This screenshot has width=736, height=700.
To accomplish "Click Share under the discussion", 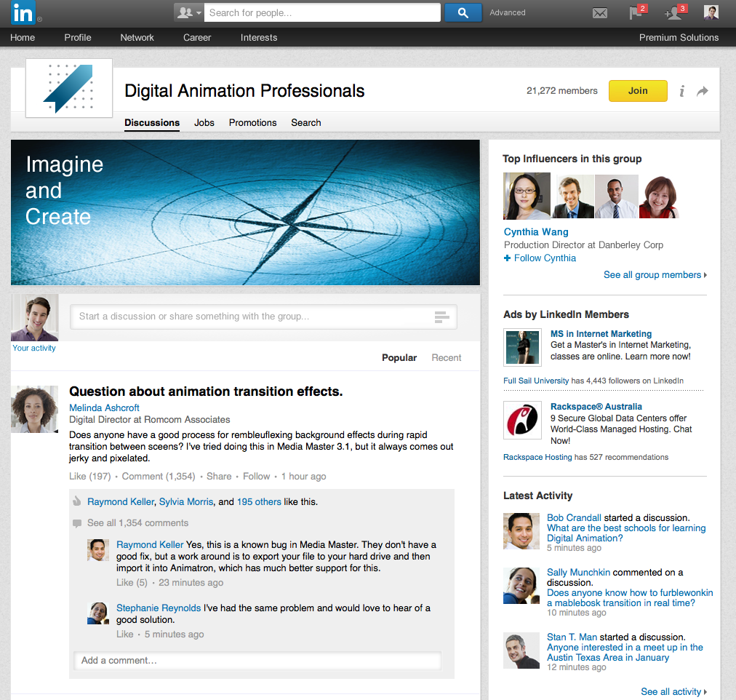I will (x=219, y=477).
